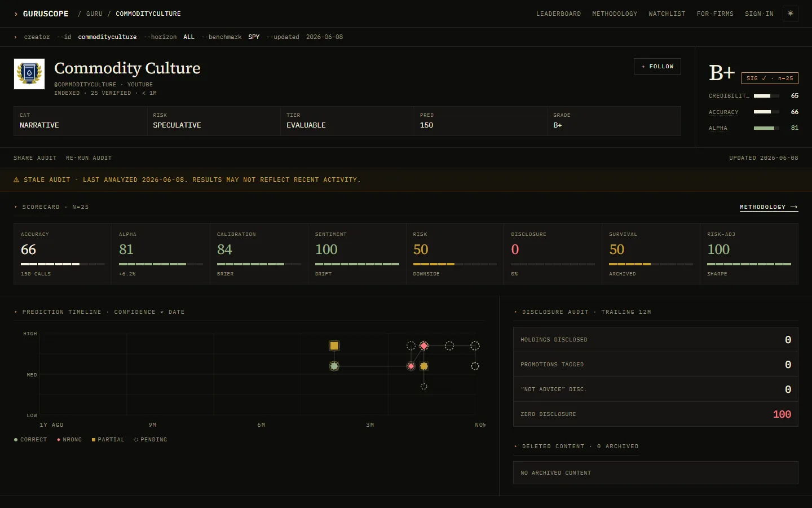812x508 pixels.
Task: Click SHARE AUDIT
Action: [35, 158]
